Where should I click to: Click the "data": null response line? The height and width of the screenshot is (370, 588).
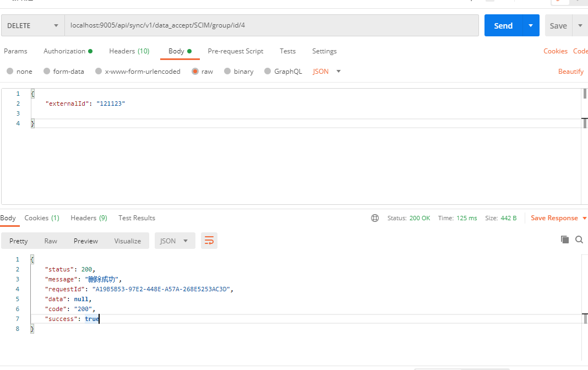68,299
